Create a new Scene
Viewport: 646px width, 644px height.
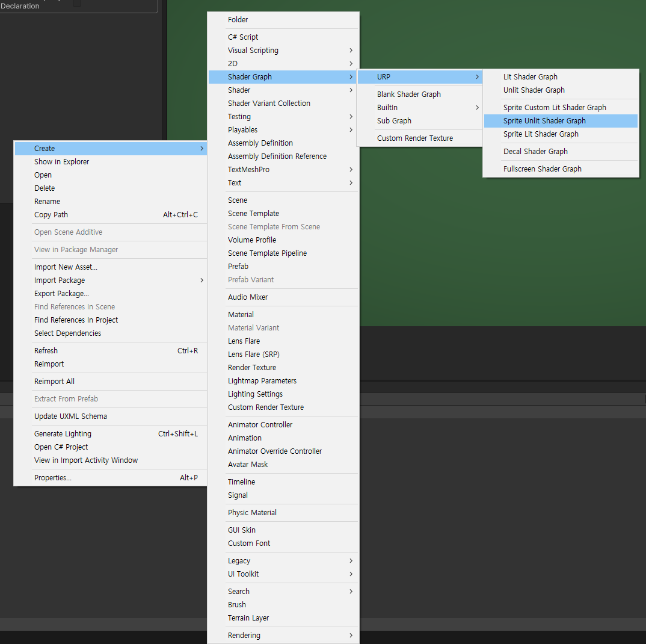coord(283,200)
